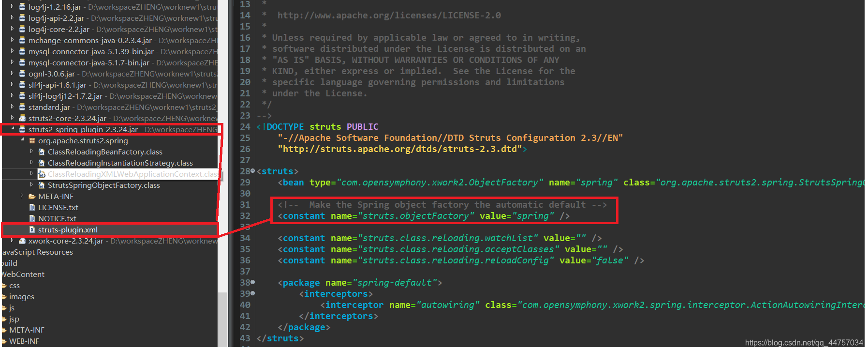Select NOTICE.txt in the tree

[x=57, y=218]
